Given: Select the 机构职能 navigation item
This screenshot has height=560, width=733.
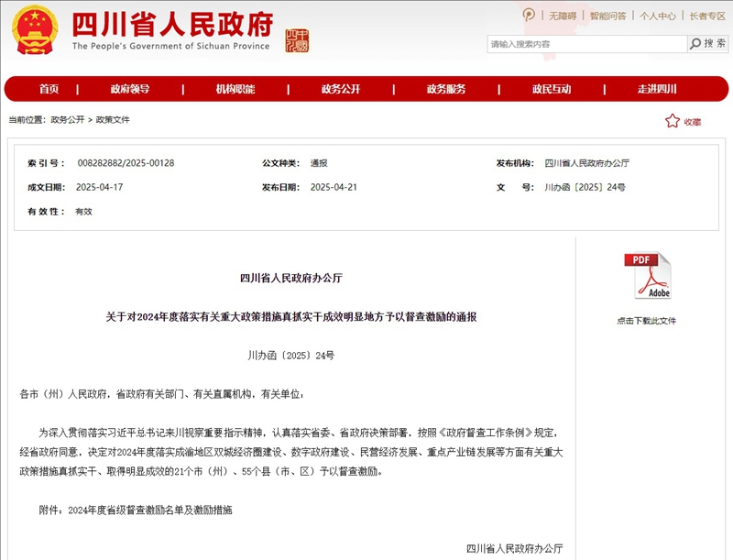Looking at the screenshot, I should pos(235,89).
